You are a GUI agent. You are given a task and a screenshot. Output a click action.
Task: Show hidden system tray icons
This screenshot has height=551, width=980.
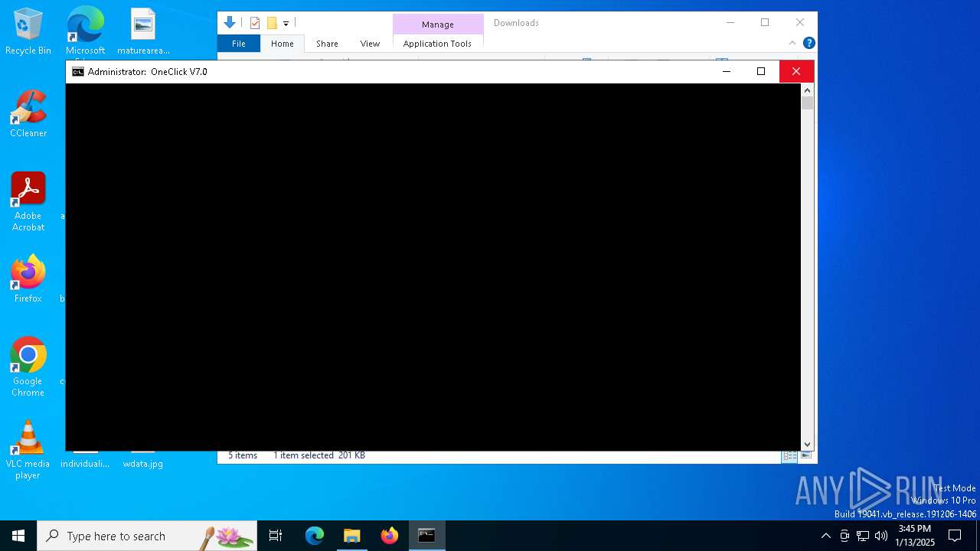pos(825,536)
